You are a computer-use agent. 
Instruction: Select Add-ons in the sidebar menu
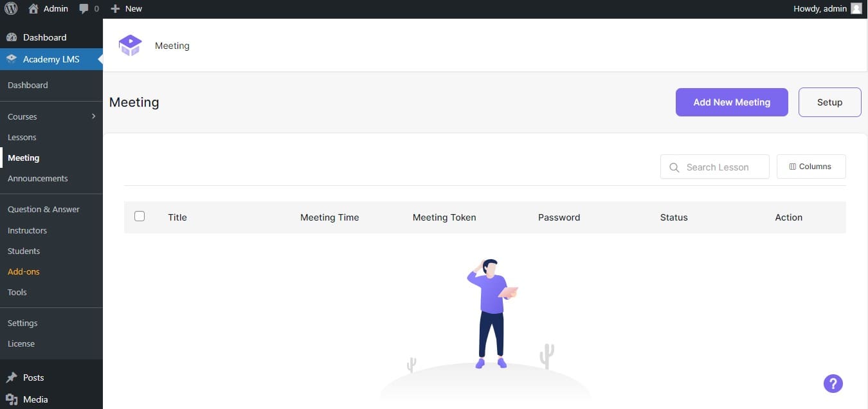24,271
